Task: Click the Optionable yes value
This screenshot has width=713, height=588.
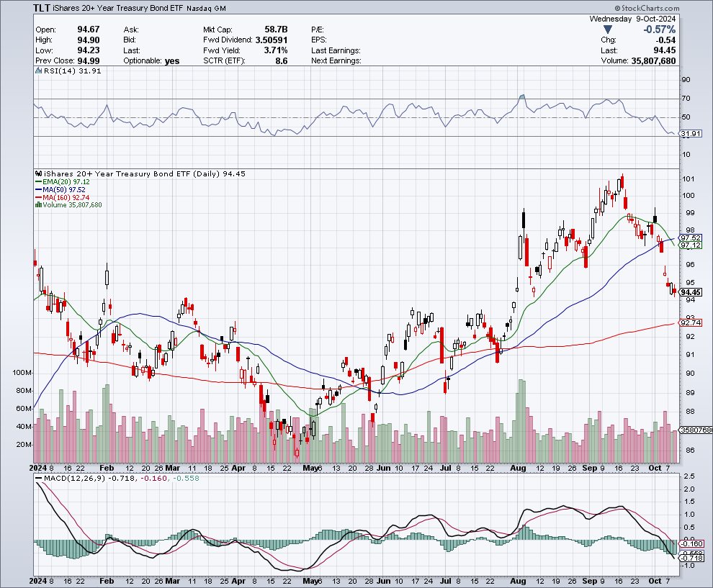Action: coord(172,61)
